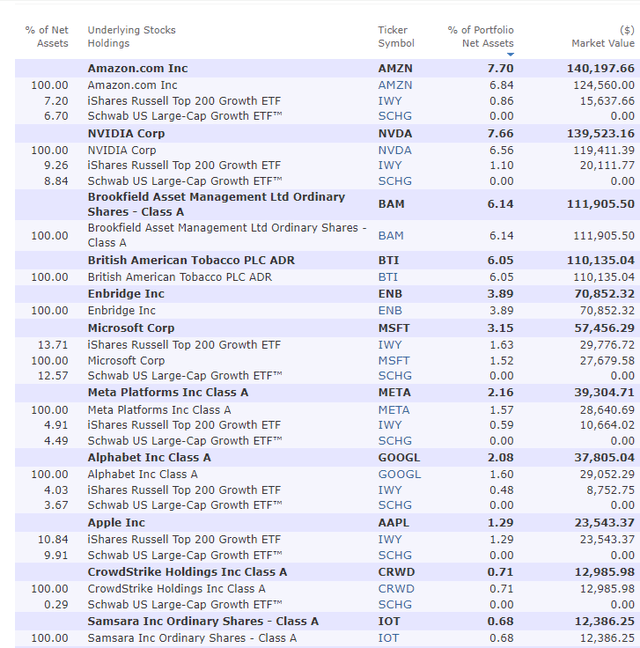The image size is (640, 648).
Task: Click the blue IOT ticker link
Action: pos(388,638)
